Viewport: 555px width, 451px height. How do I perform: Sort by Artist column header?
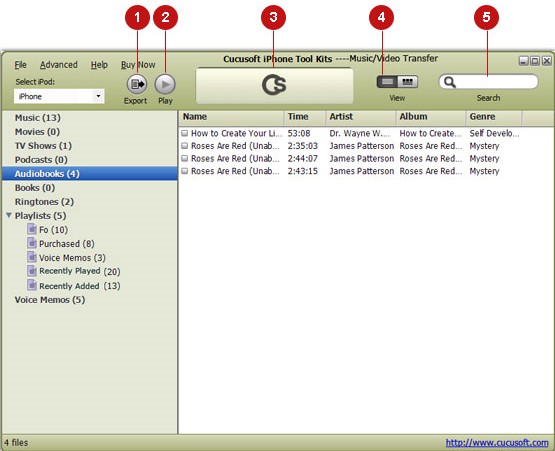point(360,117)
